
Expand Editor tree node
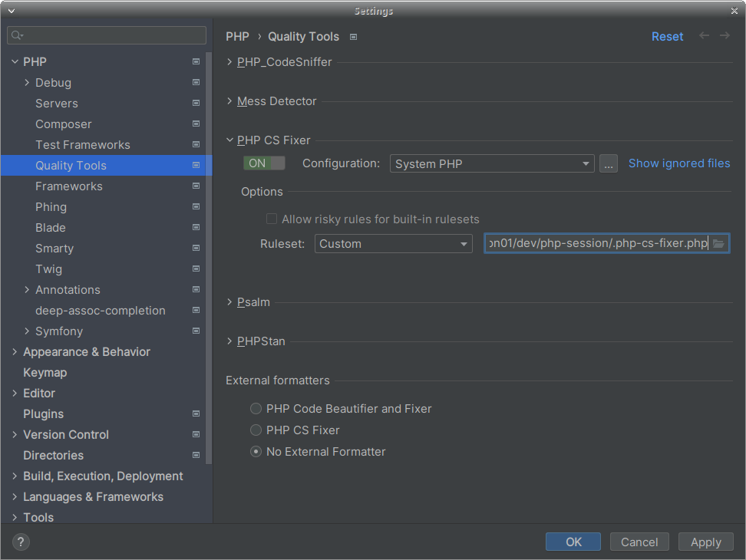[x=15, y=393]
